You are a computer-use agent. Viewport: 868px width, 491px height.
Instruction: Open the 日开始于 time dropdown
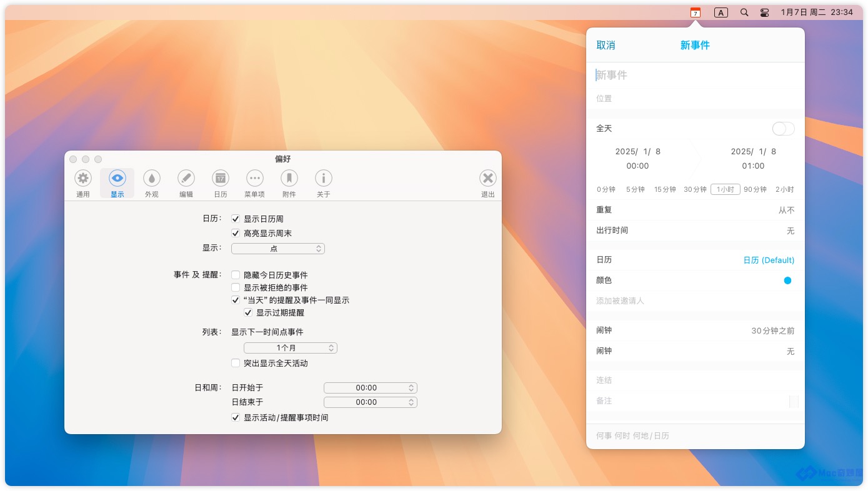(370, 388)
